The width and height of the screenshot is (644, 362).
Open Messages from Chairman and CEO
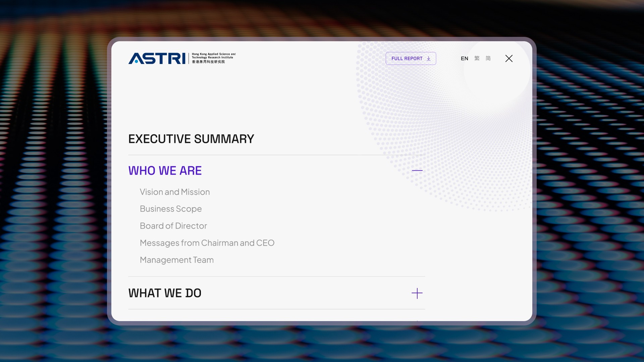click(207, 243)
